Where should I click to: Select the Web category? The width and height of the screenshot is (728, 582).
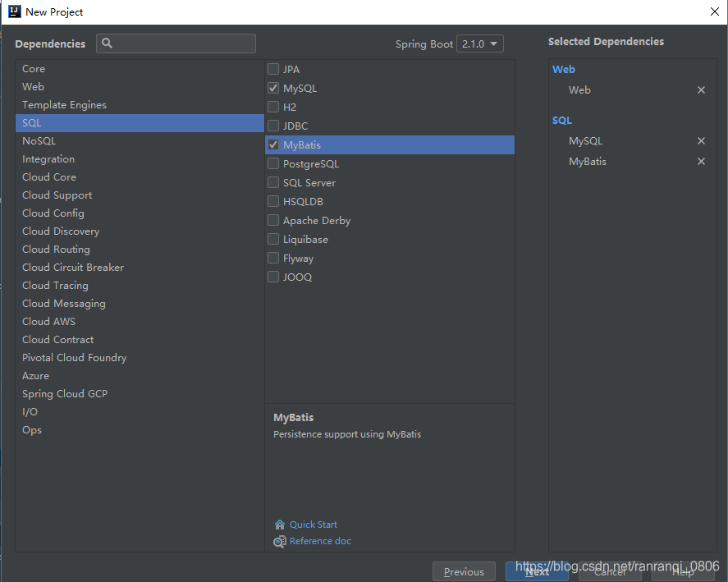click(x=140, y=87)
